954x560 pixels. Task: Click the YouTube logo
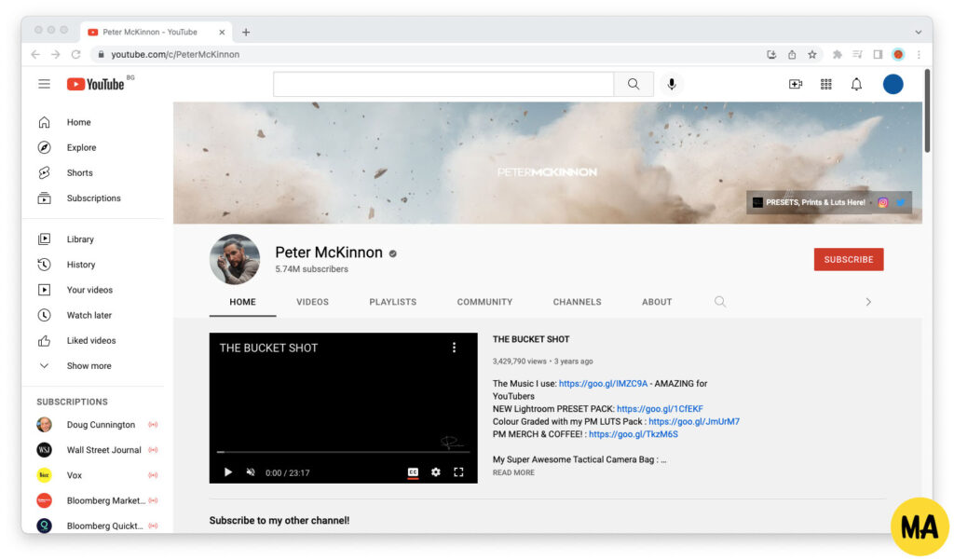tap(96, 84)
